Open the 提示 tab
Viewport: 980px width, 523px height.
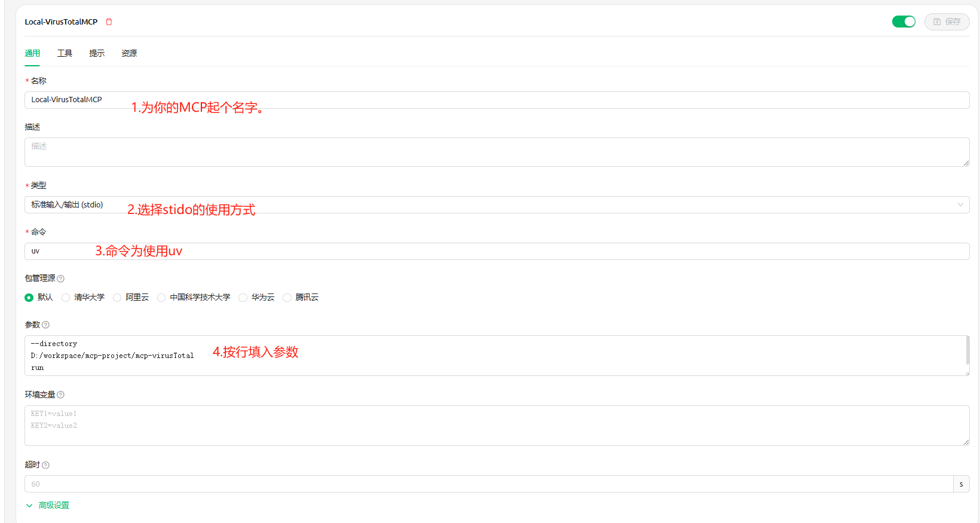pyautogui.click(x=97, y=53)
